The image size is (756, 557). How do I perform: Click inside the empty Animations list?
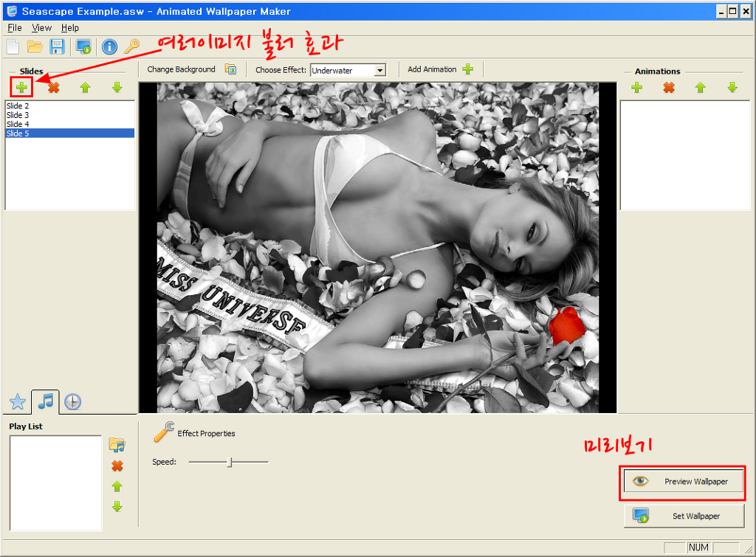(x=684, y=155)
